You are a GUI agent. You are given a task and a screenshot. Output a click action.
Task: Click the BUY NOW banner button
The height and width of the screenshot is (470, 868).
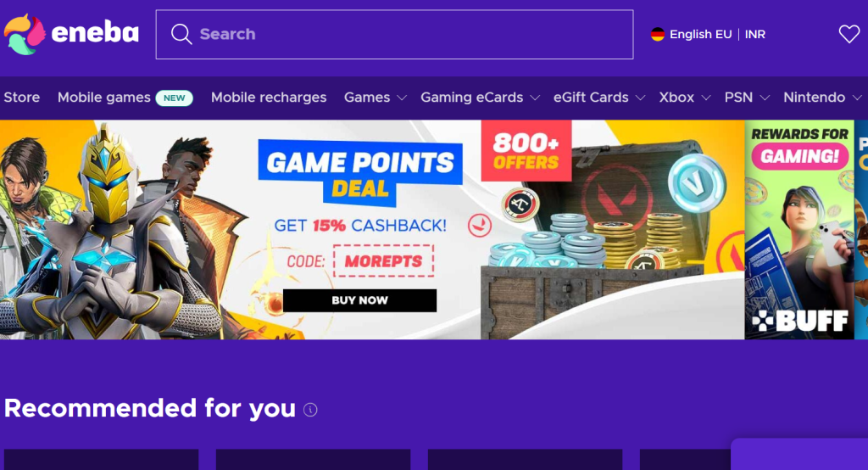pos(359,300)
